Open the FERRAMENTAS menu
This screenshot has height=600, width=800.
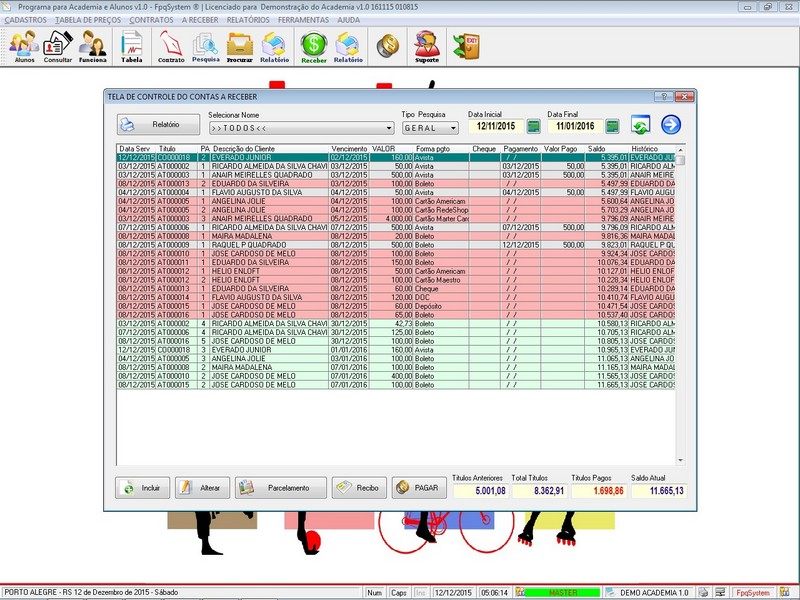coord(304,20)
